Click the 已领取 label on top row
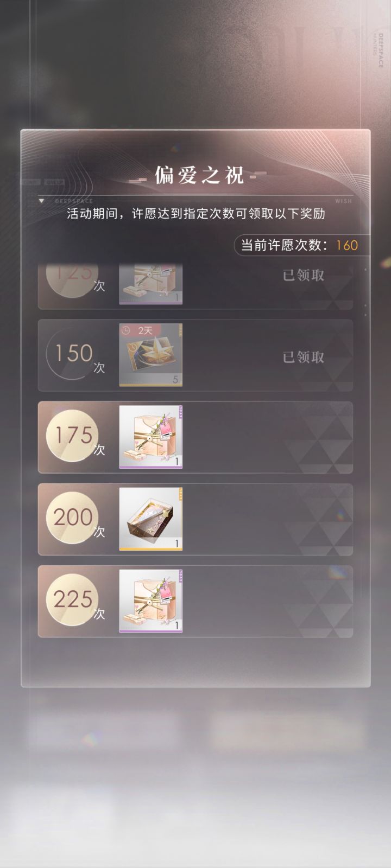The height and width of the screenshot is (868, 391). (304, 275)
